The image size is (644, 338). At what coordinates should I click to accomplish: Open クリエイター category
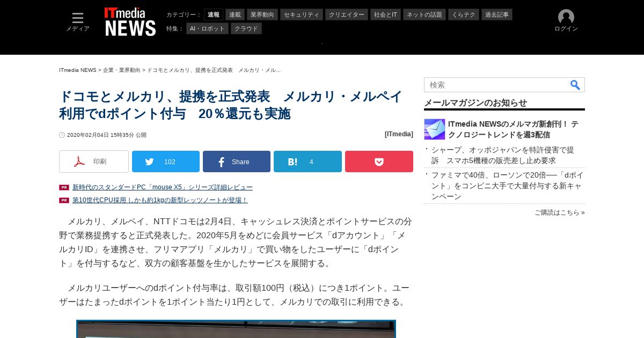(x=347, y=14)
